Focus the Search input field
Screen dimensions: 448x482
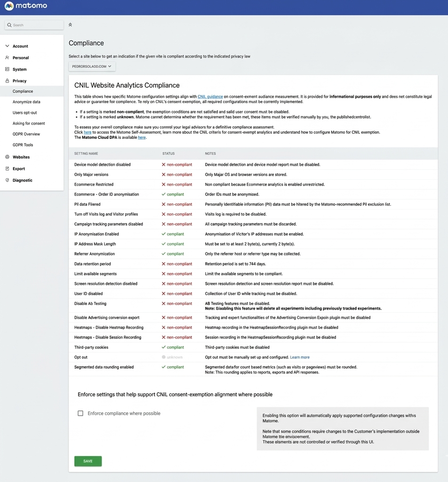[37, 25]
